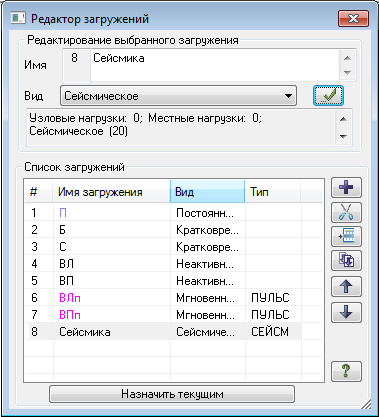Click the Вид column header
This screenshot has width=379, height=417.
[x=207, y=192]
